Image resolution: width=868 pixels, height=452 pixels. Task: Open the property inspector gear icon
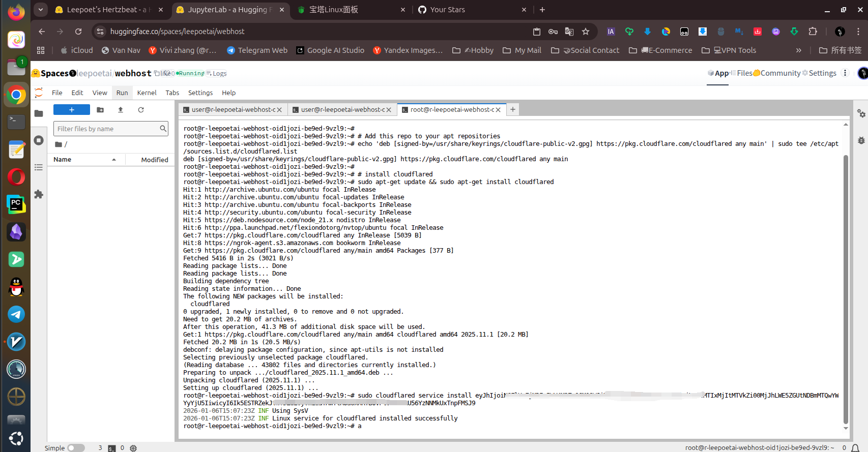pyautogui.click(x=861, y=113)
